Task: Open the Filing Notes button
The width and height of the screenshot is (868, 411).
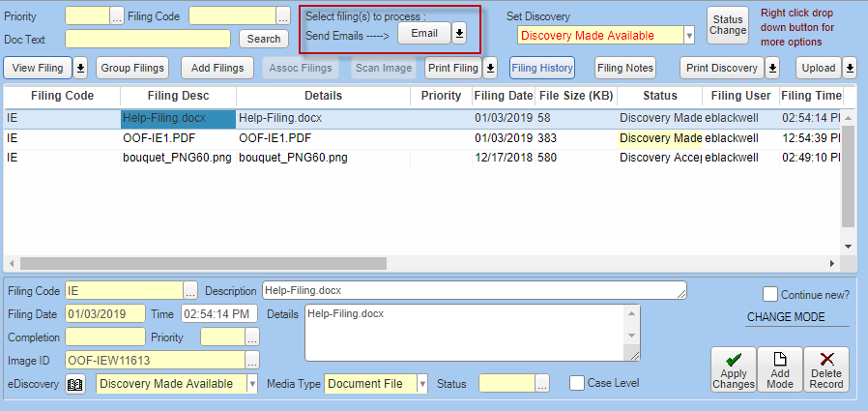Action: (625, 68)
